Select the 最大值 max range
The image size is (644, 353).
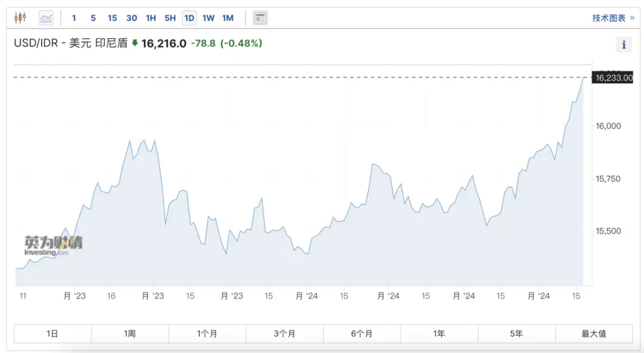coord(594,334)
